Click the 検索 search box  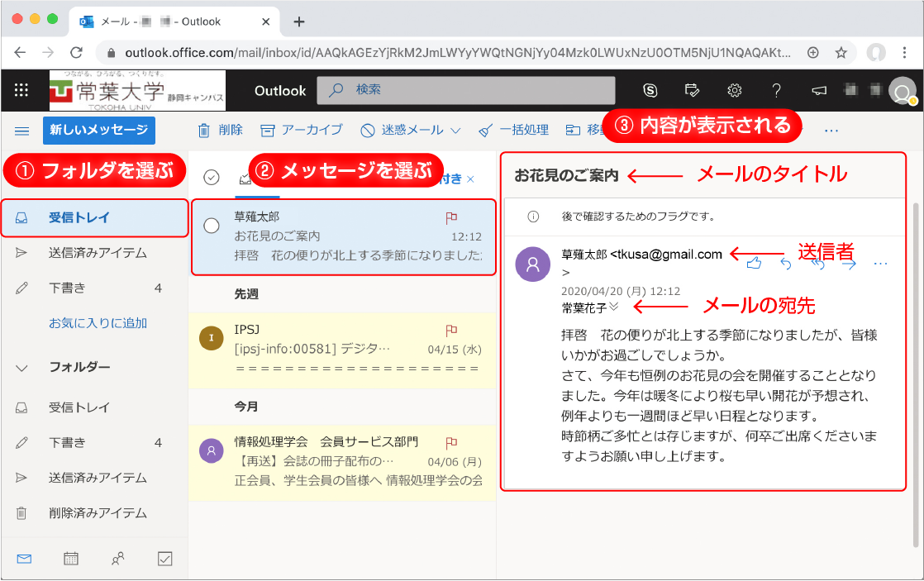(x=465, y=90)
